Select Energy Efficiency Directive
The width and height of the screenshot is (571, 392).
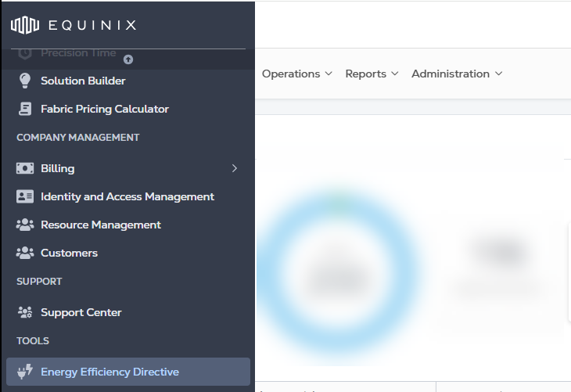pos(128,372)
